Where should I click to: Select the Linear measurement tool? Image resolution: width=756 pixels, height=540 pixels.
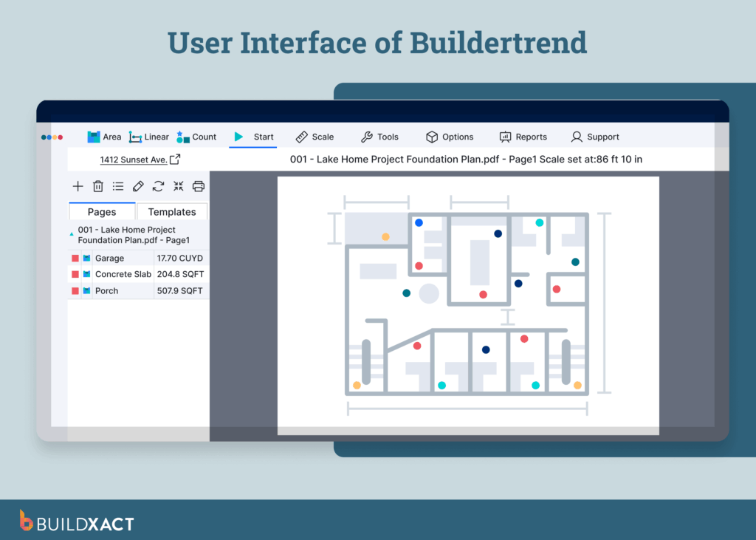click(149, 137)
